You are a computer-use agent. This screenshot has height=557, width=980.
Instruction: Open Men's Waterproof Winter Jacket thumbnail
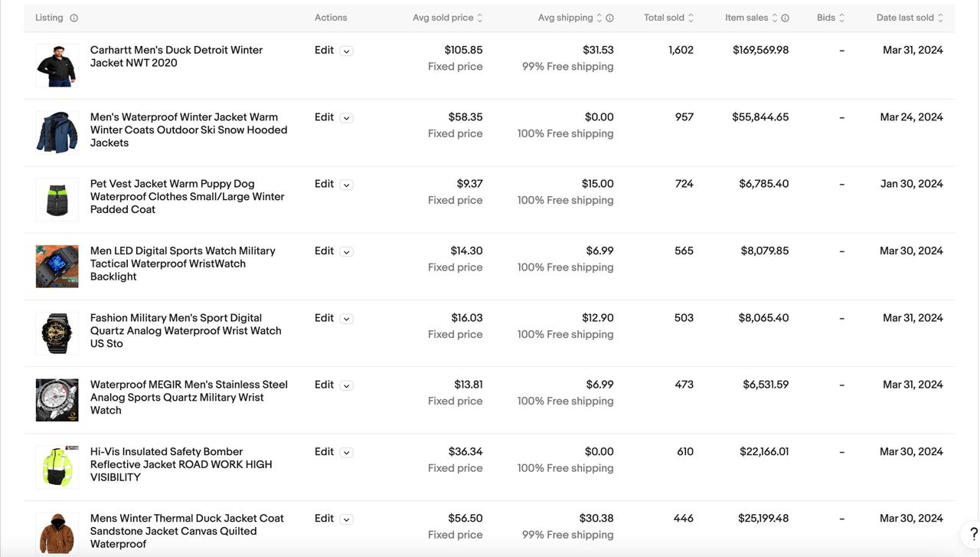coord(57,133)
